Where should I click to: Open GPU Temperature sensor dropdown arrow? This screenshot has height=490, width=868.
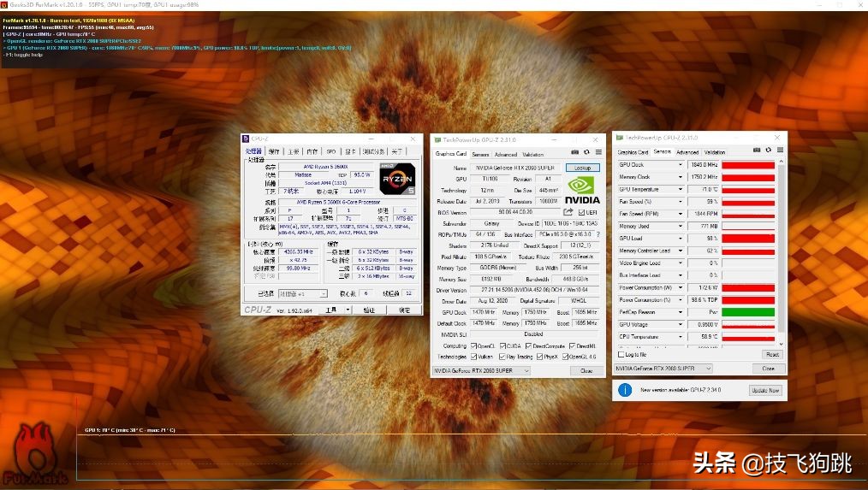coord(681,189)
